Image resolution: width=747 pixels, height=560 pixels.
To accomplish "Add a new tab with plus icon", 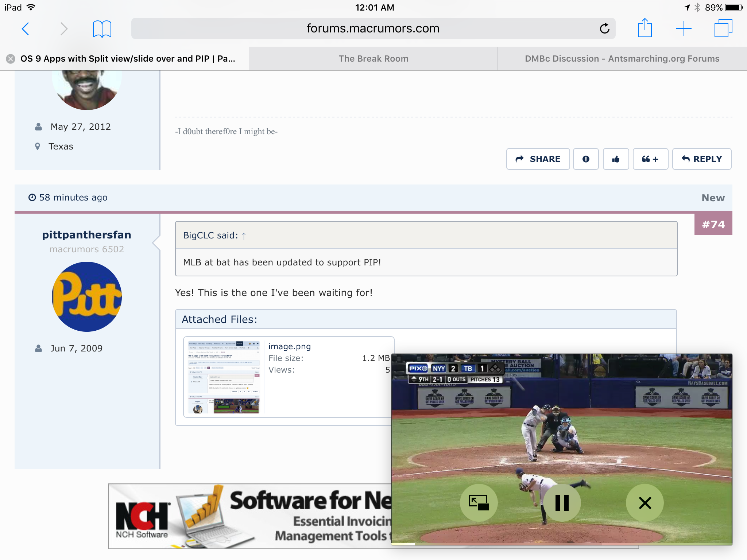I will [x=684, y=28].
